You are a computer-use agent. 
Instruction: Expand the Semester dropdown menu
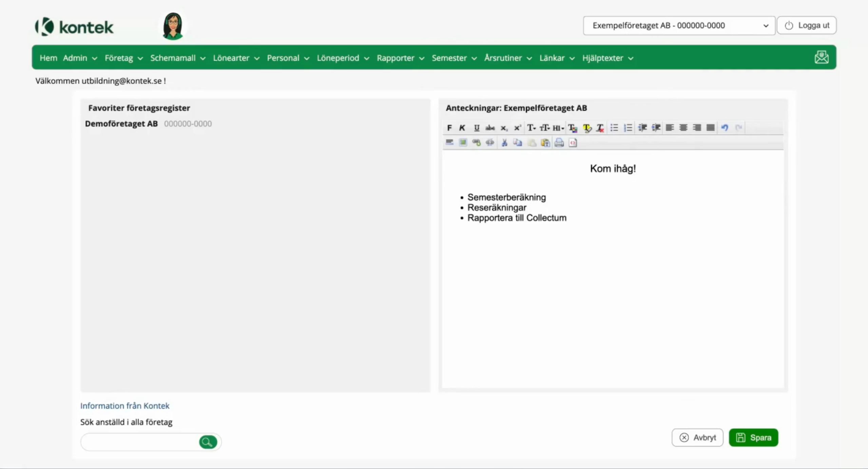click(454, 58)
